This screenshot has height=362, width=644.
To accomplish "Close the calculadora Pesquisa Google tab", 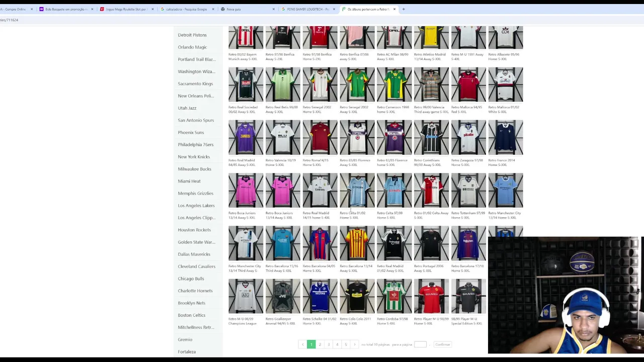I will [213, 9].
